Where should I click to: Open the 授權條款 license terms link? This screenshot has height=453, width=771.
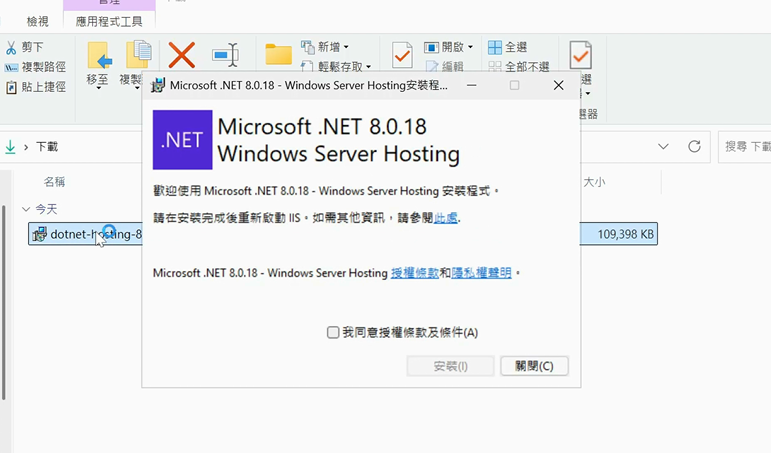[x=415, y=272]
